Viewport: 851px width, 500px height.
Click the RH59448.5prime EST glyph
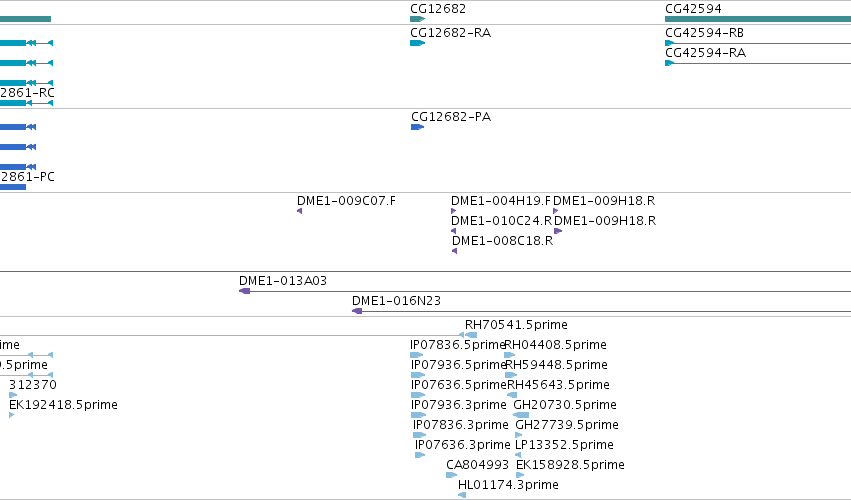pyautogui.click(x=511, y=375)
